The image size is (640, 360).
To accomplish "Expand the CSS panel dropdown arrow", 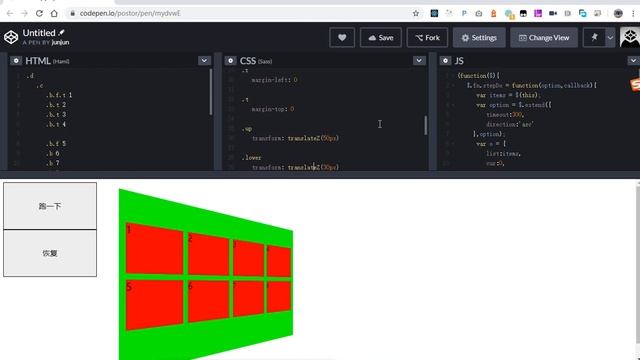I will (419, 60).
